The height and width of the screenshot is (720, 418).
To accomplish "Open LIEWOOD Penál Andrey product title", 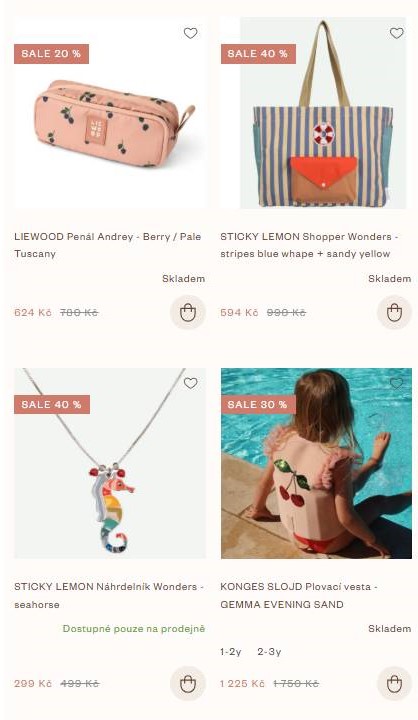I will tap(108, 245).
